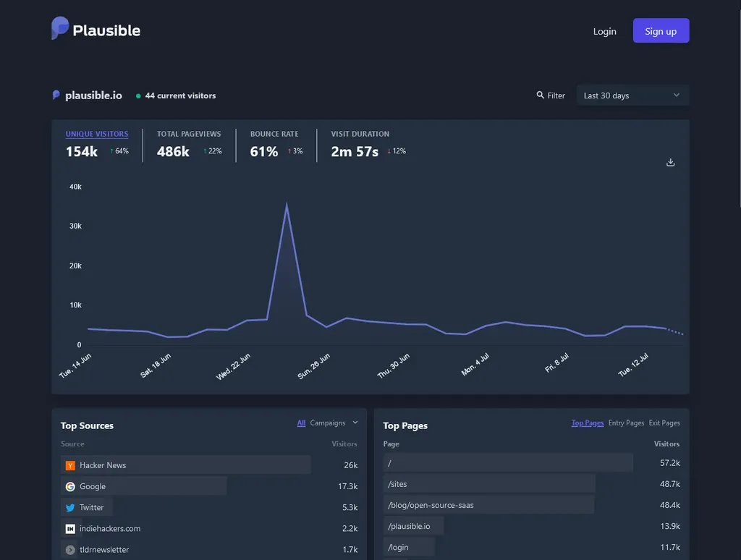
Task: Show All sources tab in Top Sources
Action: [301, 423]
